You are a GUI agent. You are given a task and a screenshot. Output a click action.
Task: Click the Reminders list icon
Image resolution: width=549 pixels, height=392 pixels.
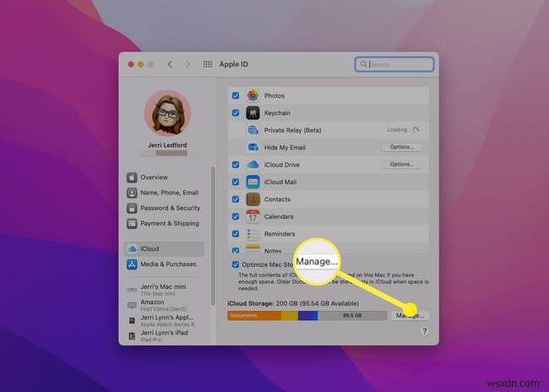click(253, 234)
